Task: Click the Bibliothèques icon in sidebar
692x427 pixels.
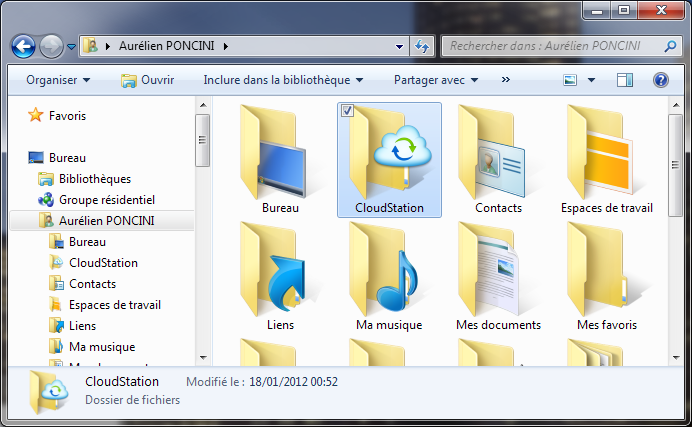Action: point(46,179)
